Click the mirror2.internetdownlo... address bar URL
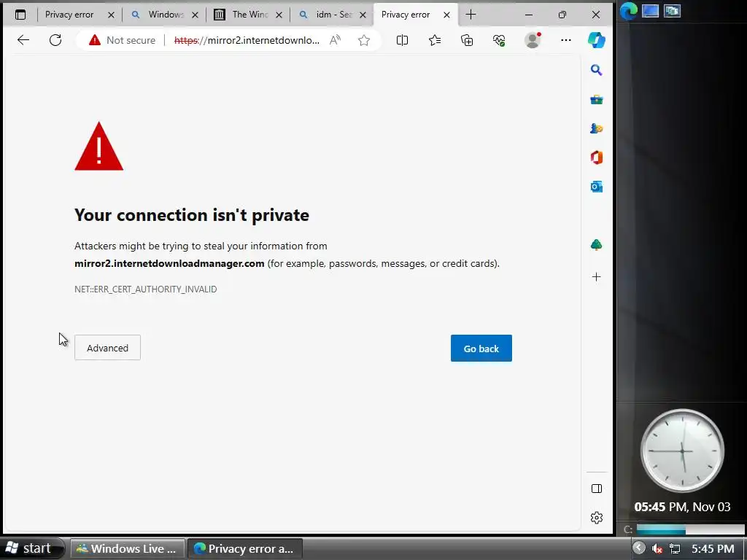Viewport: 747px width, 560px height. tap(247, 41)
